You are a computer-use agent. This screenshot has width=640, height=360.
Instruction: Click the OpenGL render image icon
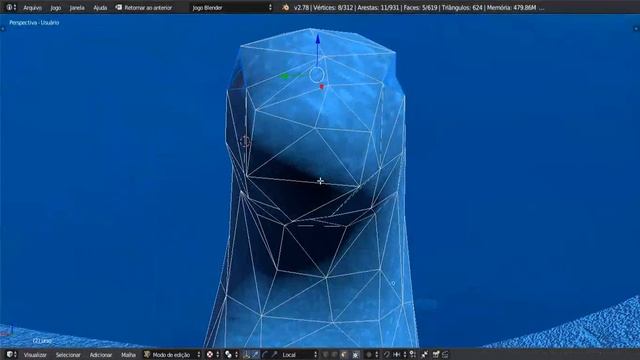click(x=435, y=355)
